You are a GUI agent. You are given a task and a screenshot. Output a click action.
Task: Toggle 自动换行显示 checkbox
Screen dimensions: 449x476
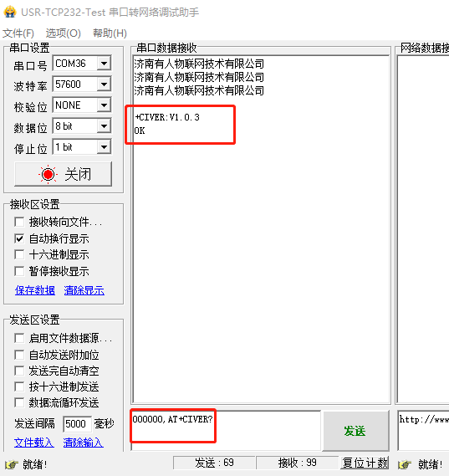(19, 238)
